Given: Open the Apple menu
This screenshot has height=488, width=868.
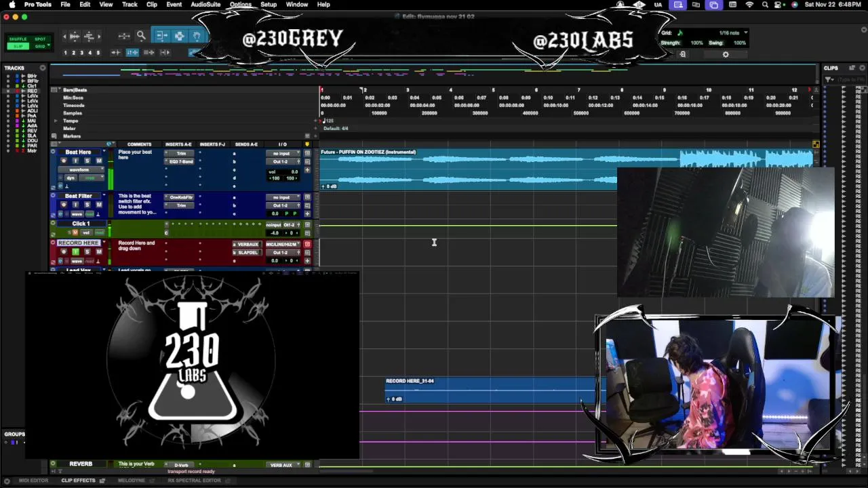Looking at the screenshot, I should click(x=12, y=5).
